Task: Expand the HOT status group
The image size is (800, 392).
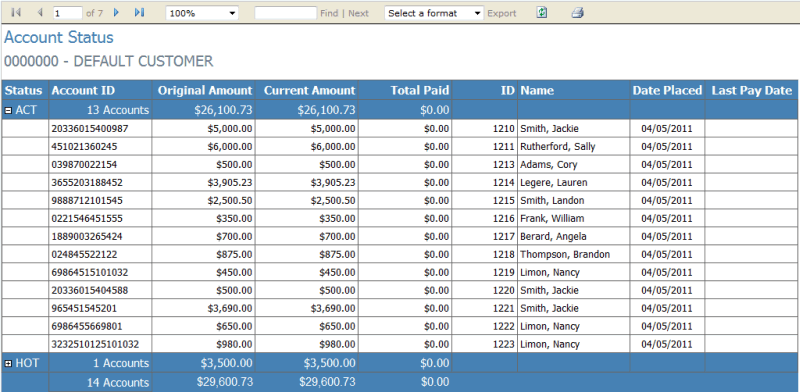Action: 8,363
